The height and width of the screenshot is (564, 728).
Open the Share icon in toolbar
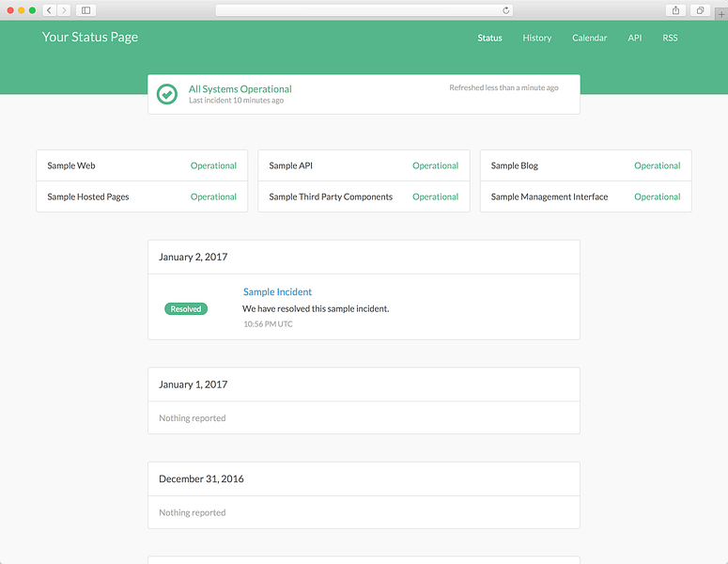pyautogui.click(x=675, y=10)
